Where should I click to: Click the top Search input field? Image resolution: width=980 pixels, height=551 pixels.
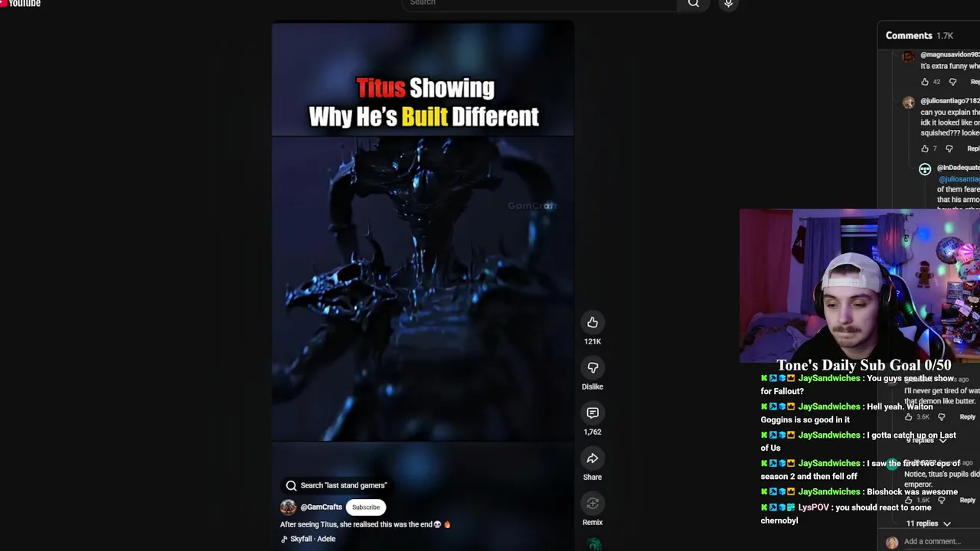(540, 3)
